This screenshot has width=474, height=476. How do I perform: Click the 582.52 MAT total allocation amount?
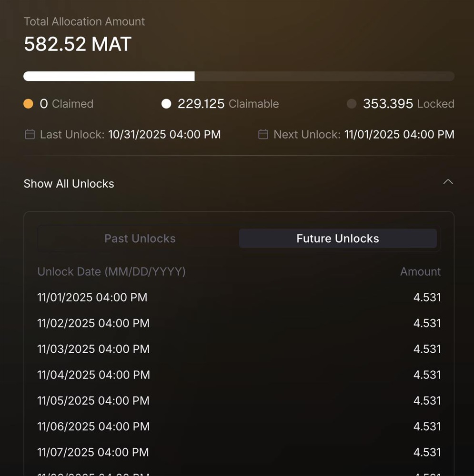78,44
